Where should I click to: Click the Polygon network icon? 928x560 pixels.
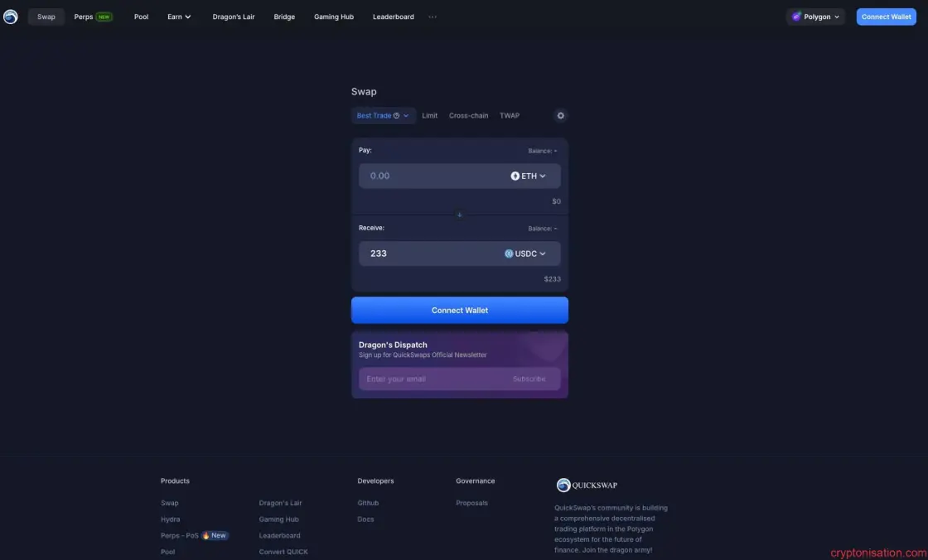[x=796, y=17]
